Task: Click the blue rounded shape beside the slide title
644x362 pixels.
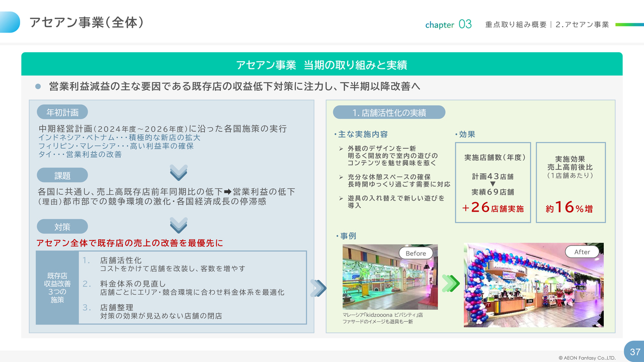Action: click(10, 22)
